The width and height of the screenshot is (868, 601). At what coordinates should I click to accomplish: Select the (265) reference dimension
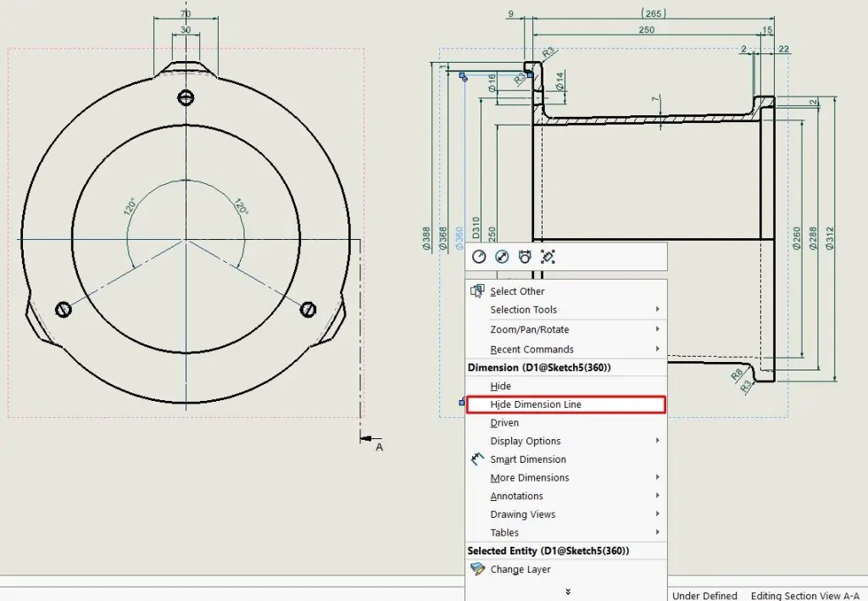pyautogui.click(x=654, y=14)
